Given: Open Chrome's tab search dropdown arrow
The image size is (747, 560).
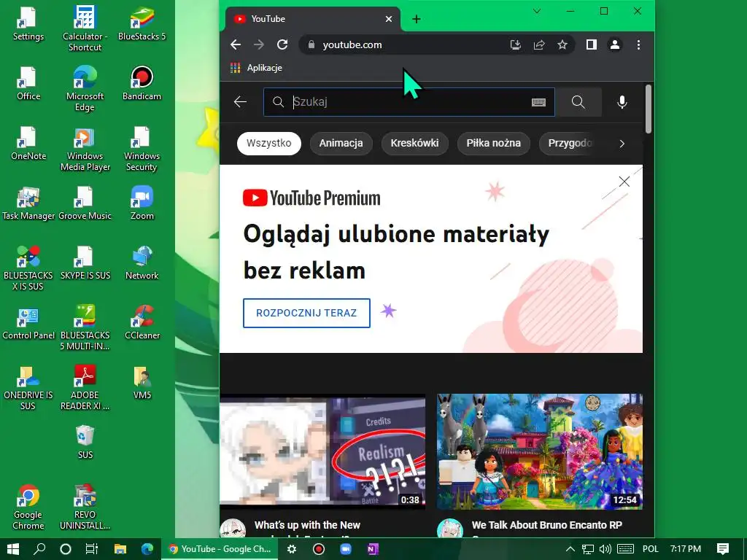Looking at the screenshot, I should 537,11.
